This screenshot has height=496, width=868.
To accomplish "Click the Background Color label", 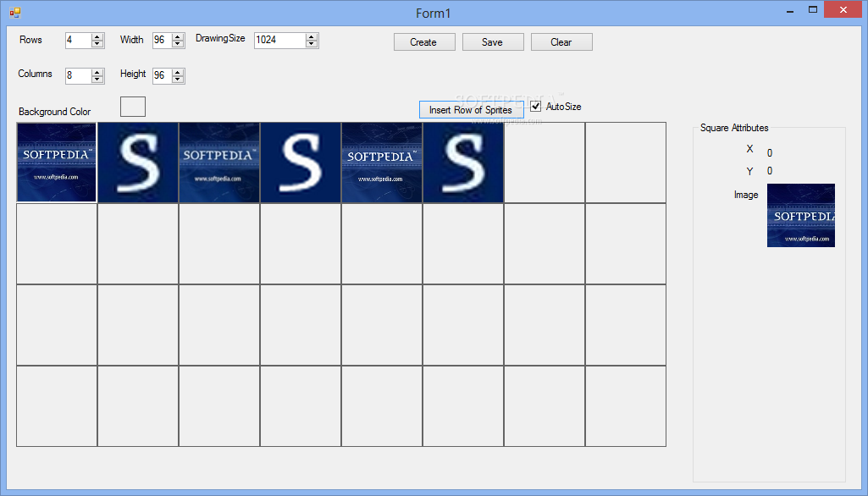I will point(54,112).
